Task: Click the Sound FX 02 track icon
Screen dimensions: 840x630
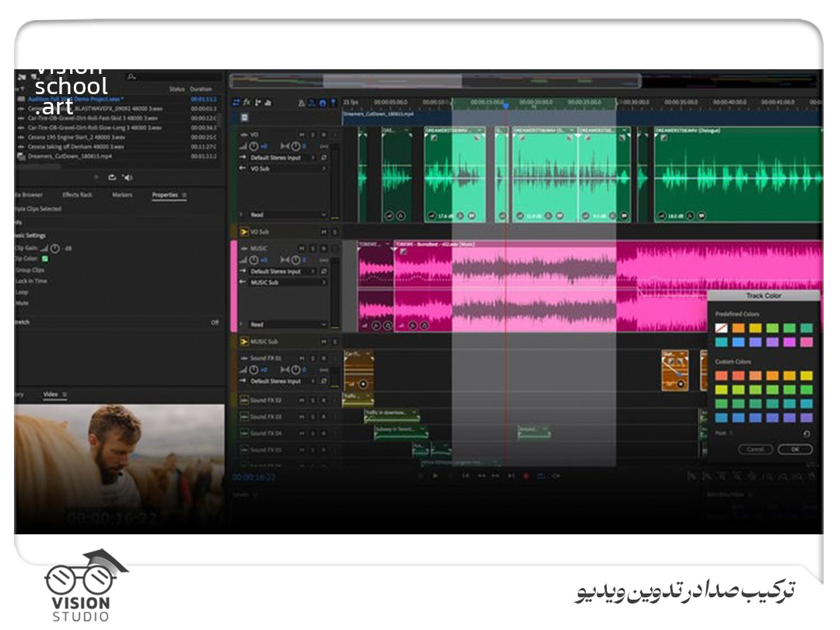Action: [243, 401]
